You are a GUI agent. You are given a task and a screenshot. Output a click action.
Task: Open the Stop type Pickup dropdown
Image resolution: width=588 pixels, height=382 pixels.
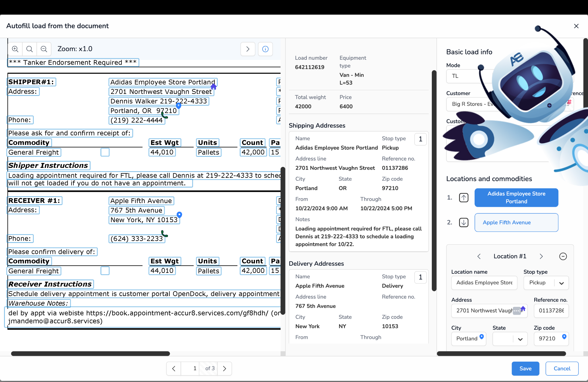click(546, 283)
